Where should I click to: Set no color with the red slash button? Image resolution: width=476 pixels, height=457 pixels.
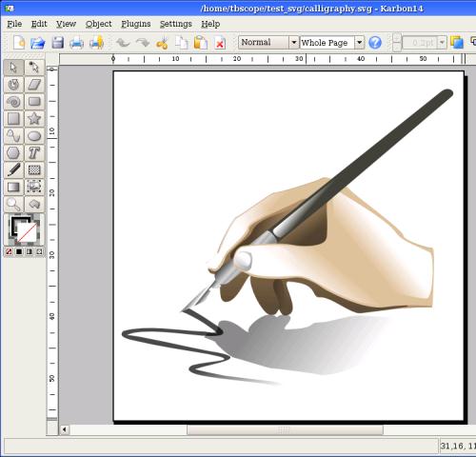point(9,251)
